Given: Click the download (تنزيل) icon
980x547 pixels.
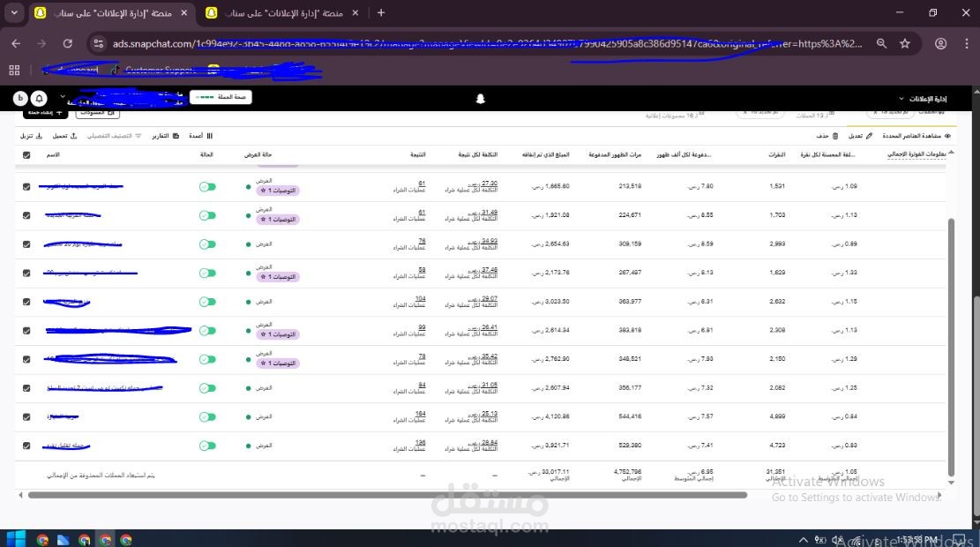Looking at the screenshot, I should click(39, 136).
